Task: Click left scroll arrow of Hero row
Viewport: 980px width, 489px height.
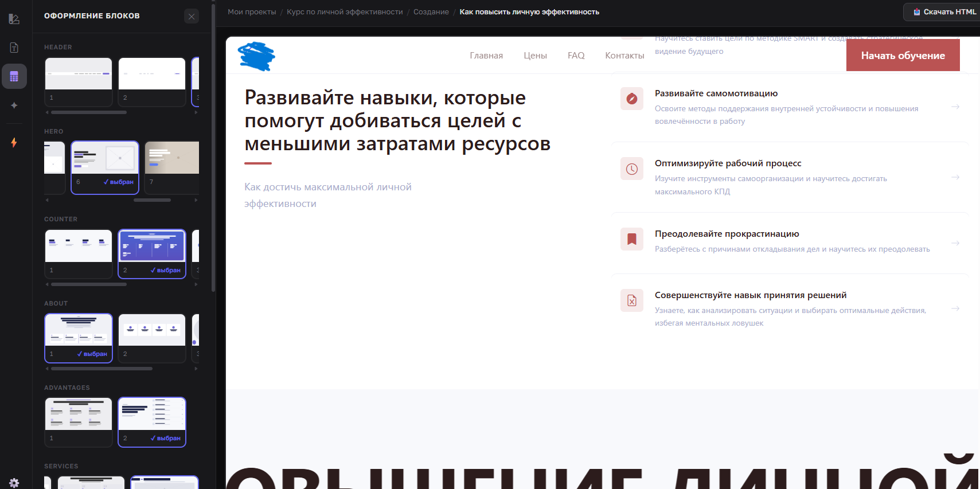Action: pos(47,200)
